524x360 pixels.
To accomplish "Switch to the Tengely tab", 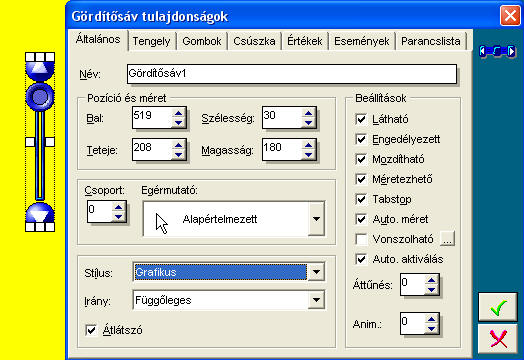I will click(151, 41).
